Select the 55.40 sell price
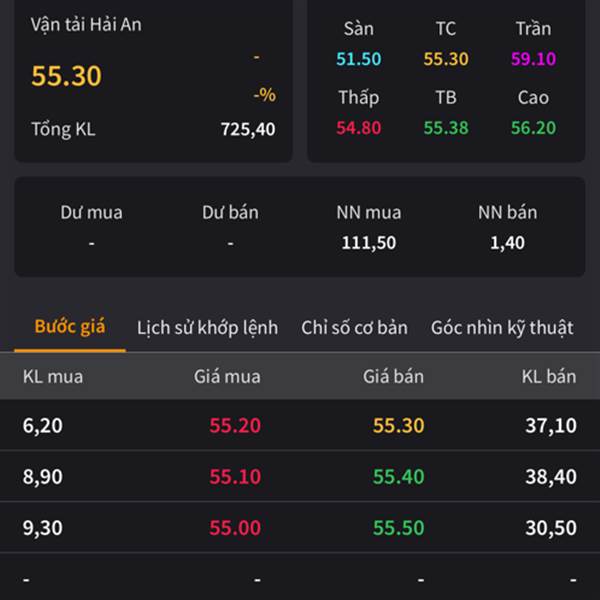The image size is (600, 600). [398, 477]
